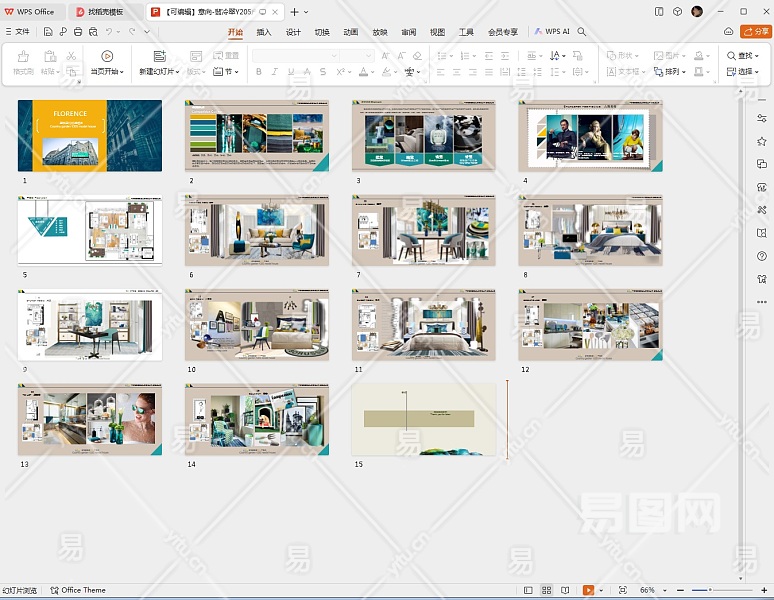Image resolution: width=774 pixels, height=600 pixels.
Task: Switch to the 设计 (Design) tab
Action: point(293,32)
